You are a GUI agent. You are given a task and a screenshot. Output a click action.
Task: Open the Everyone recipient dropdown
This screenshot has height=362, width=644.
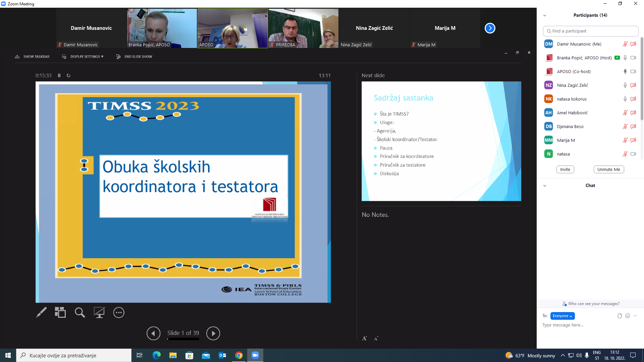click(562, 316)
